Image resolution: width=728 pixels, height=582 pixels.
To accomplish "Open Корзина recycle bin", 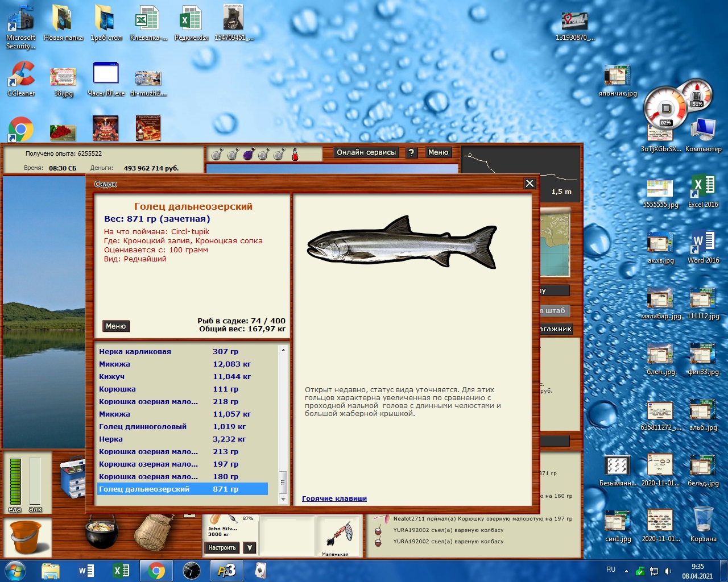I will (x=703, y=524).
